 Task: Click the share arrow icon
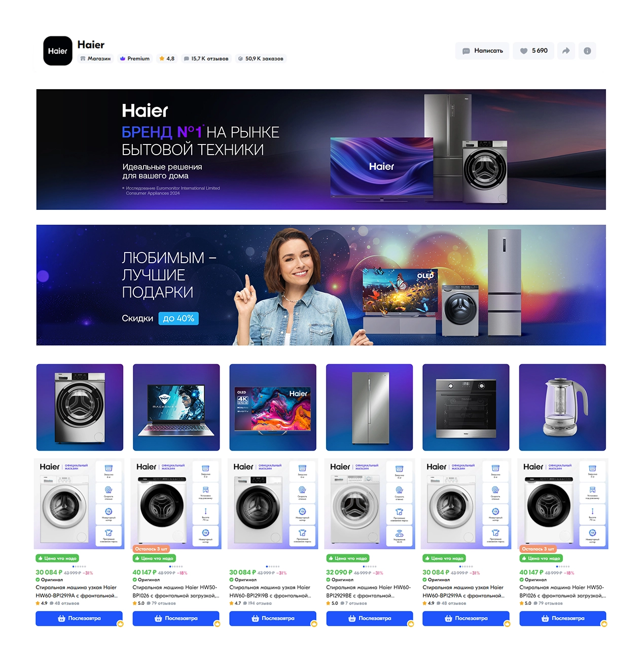click(x=566, y=51)
